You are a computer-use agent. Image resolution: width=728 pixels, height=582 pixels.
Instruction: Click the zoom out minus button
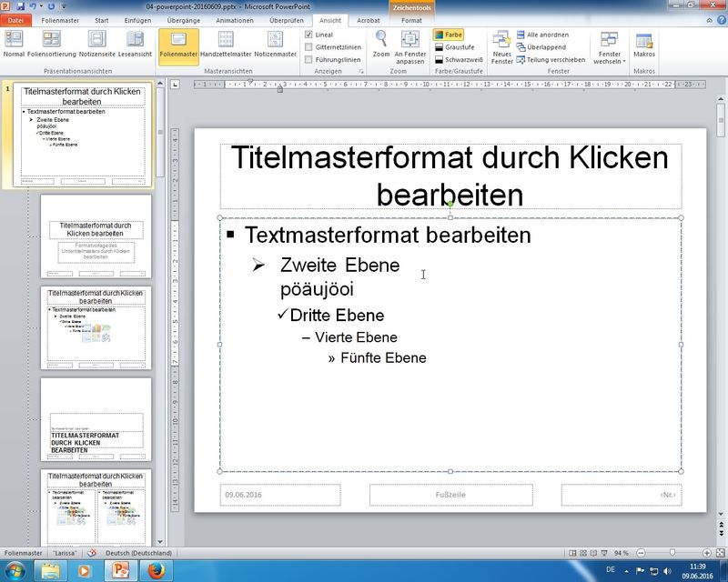(642, 553)
